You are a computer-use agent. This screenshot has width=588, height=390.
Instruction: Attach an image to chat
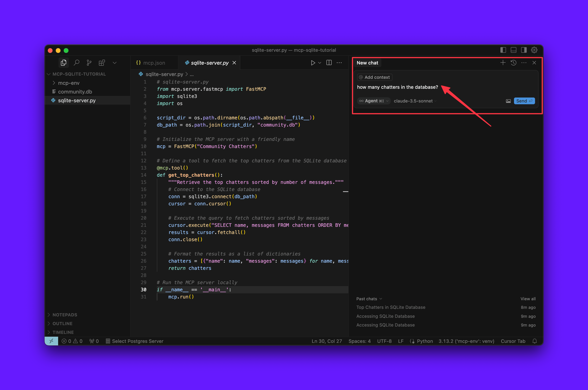[508, 101]
